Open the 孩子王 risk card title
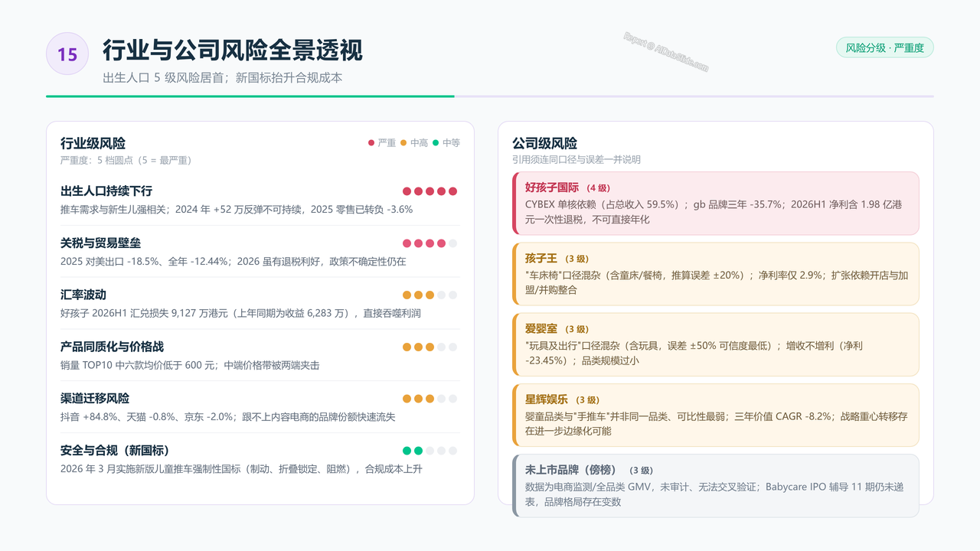This screenshot has height=551, width=980. pos(541,259)
